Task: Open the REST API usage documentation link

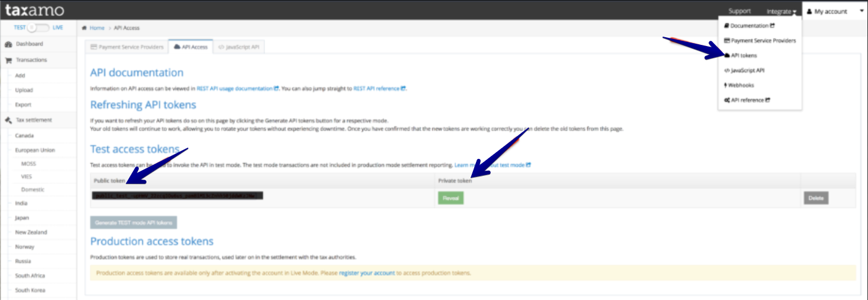Action: [234, 89]
